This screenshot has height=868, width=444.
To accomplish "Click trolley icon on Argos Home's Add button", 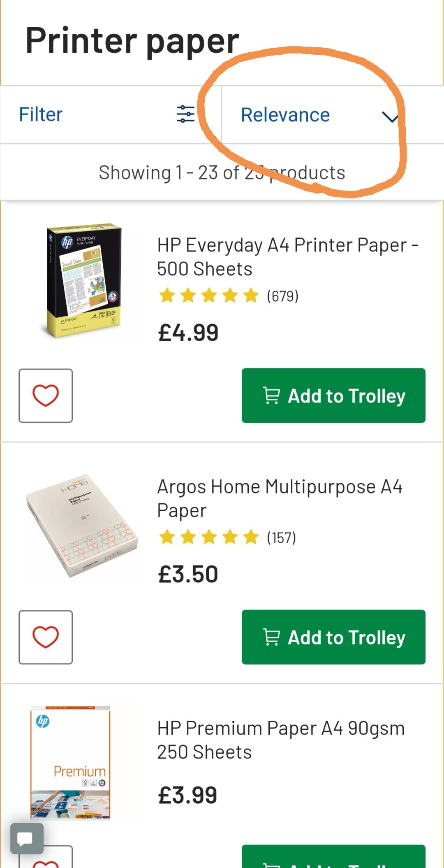I will (271, 638).
